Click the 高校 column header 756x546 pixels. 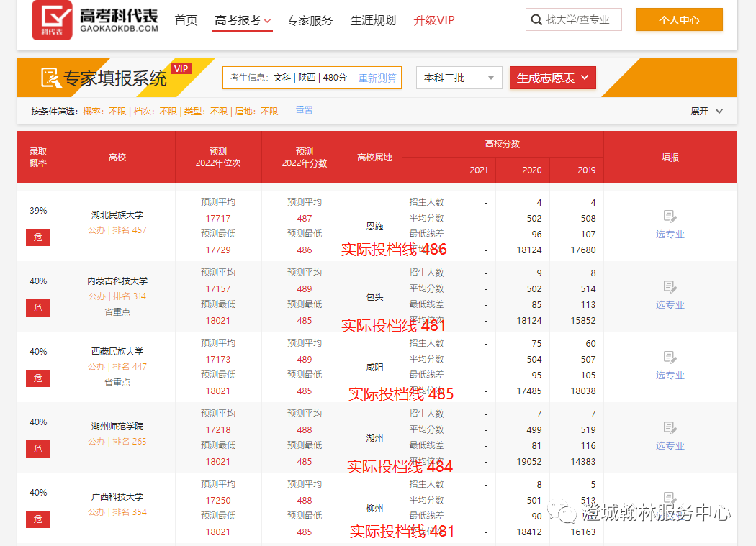117,157
